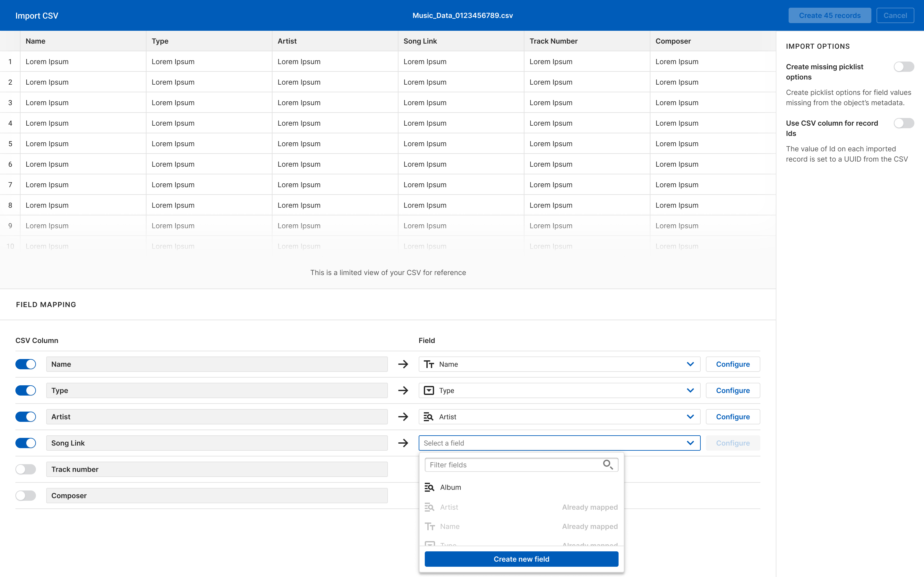Turn on Use CSV column for record Ids
The height and width of the screenshot is (577, 924).
(903, 123)
